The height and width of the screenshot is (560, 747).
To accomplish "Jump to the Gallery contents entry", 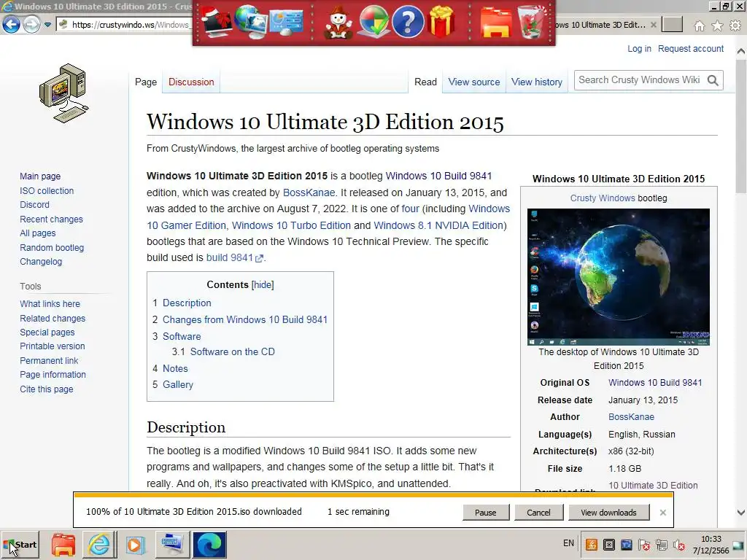I will tap(178, 384).
